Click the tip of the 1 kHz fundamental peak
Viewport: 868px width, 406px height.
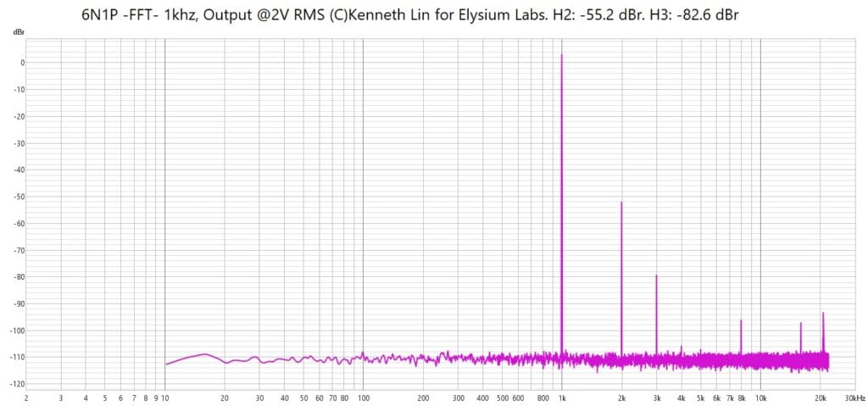562,54
